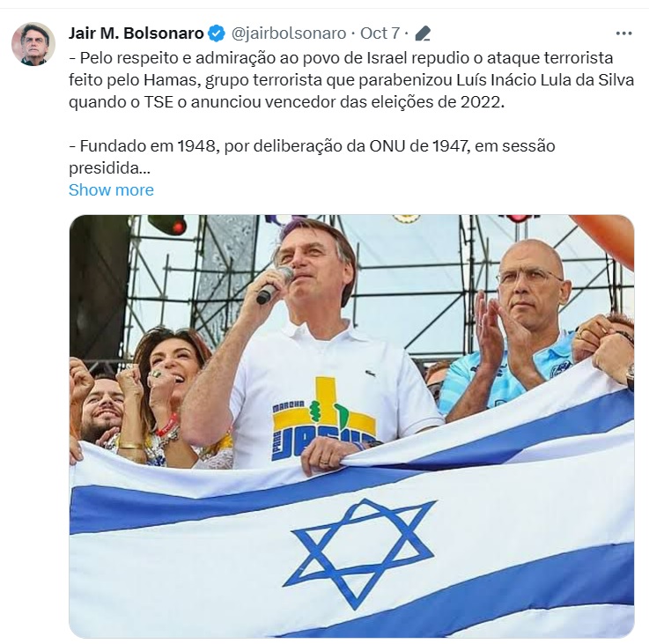
Task: Click the first paragraph mentioning Hamas
Action: pyautogui.click(x=351, y=80)
